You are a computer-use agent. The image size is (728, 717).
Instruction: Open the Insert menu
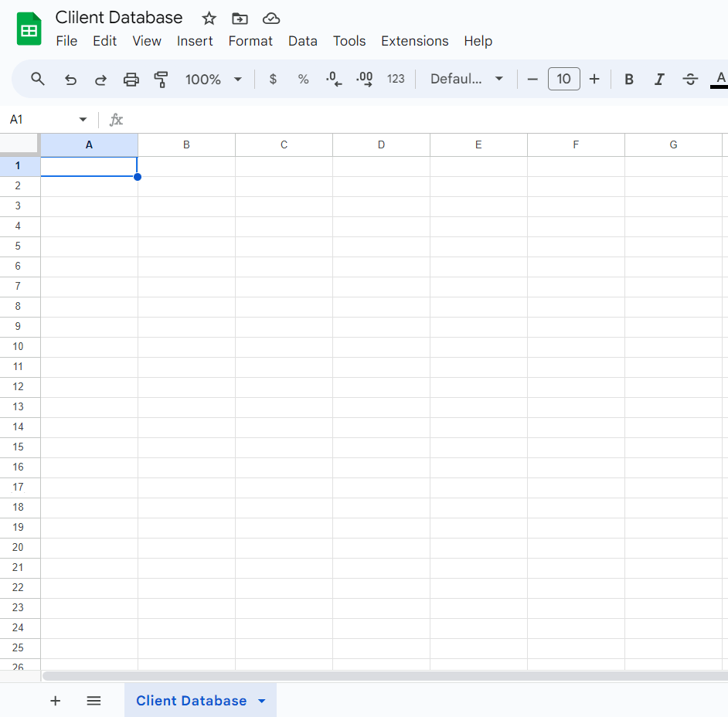pos(195,41)
